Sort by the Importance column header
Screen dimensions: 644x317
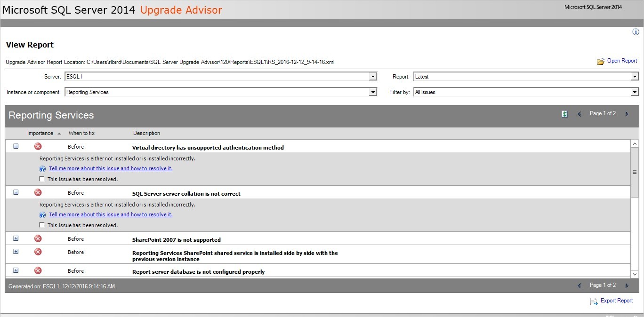[x=40, y=133]
